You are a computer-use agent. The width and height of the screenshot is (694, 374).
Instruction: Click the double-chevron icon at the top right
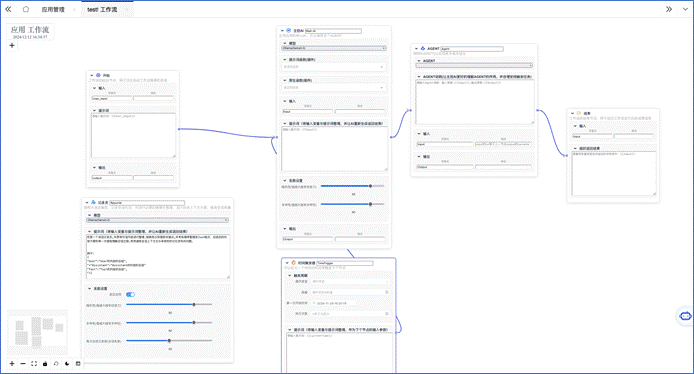point(669,9)
